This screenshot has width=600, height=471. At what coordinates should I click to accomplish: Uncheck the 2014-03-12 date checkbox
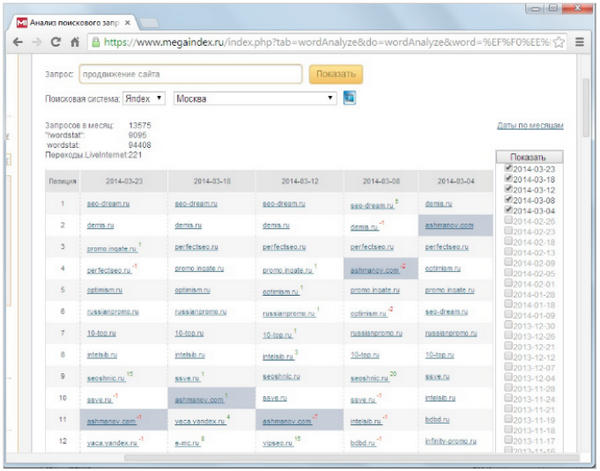[x=509, y=189]
